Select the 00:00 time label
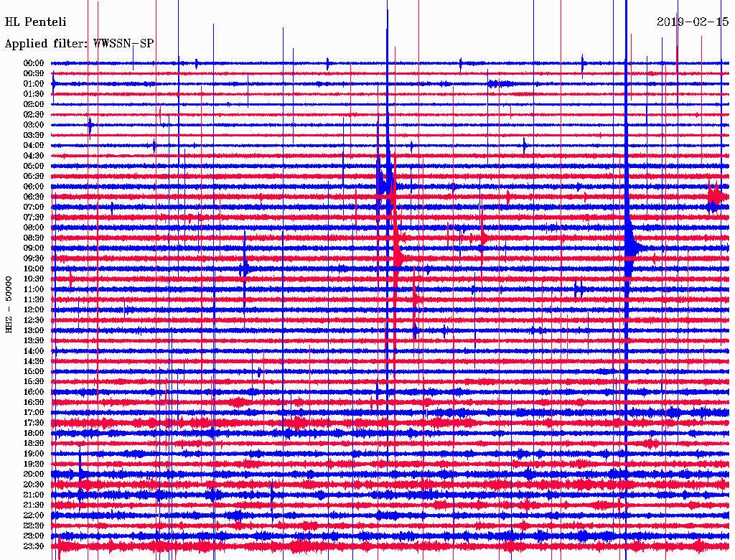The height and width of the screenshot is (560, 735). [34, 63]
